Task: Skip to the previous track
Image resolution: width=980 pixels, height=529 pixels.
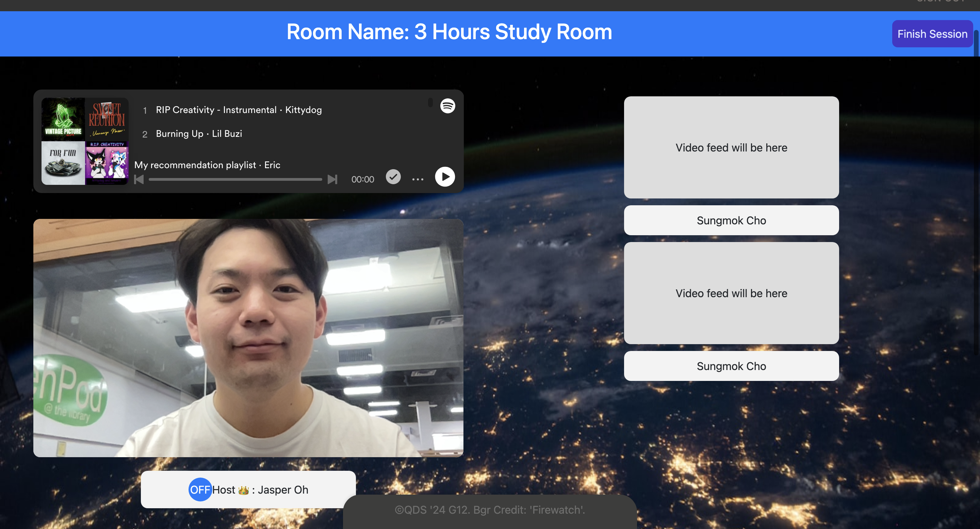Action: [x=139, y=179]
